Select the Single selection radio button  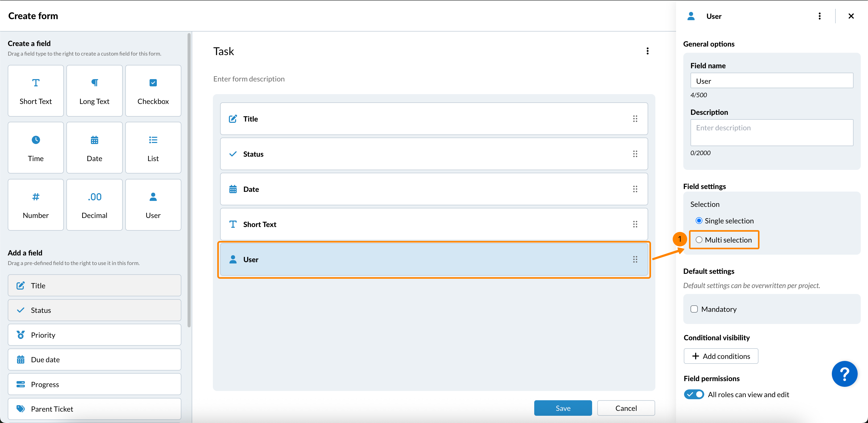pyautogui.click(x=699, y=221)
